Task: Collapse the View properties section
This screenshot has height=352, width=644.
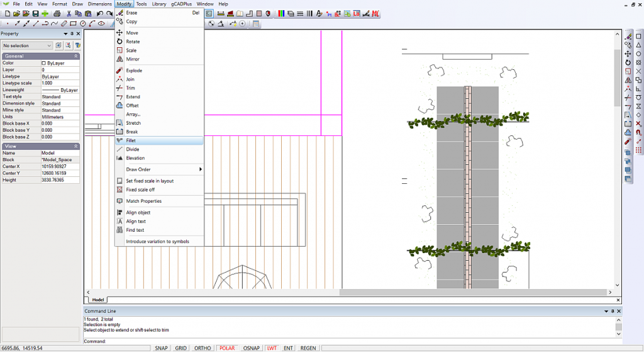Action: click(76, 146)
